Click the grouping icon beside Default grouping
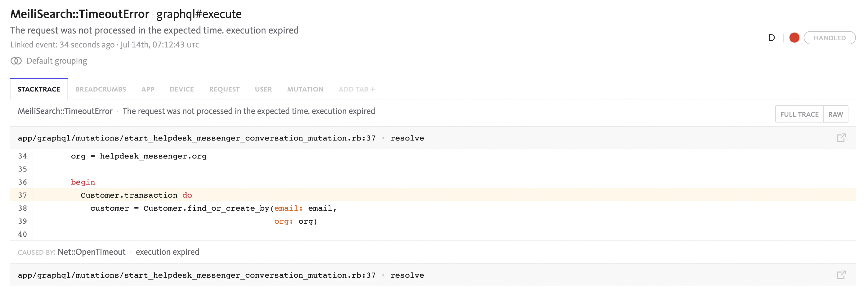This screenshot has width=868, height=291. pyautogui.click(x=16, y=61)
